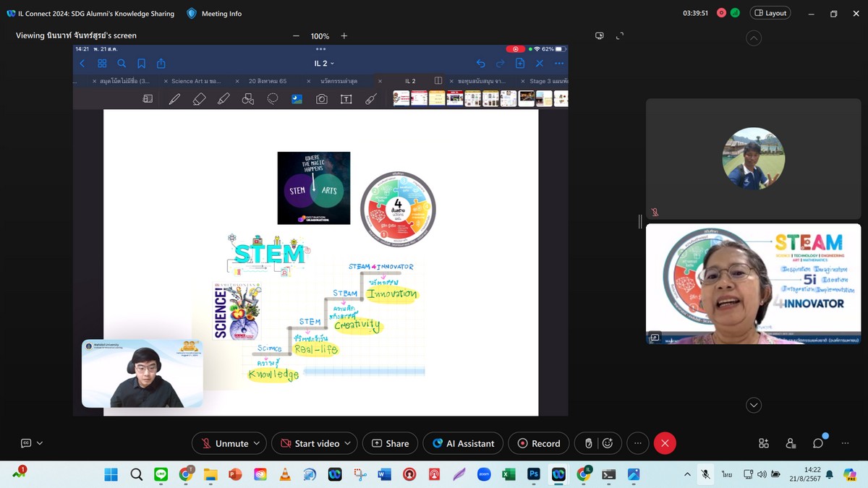Click the Share button

tap(390, 443)
